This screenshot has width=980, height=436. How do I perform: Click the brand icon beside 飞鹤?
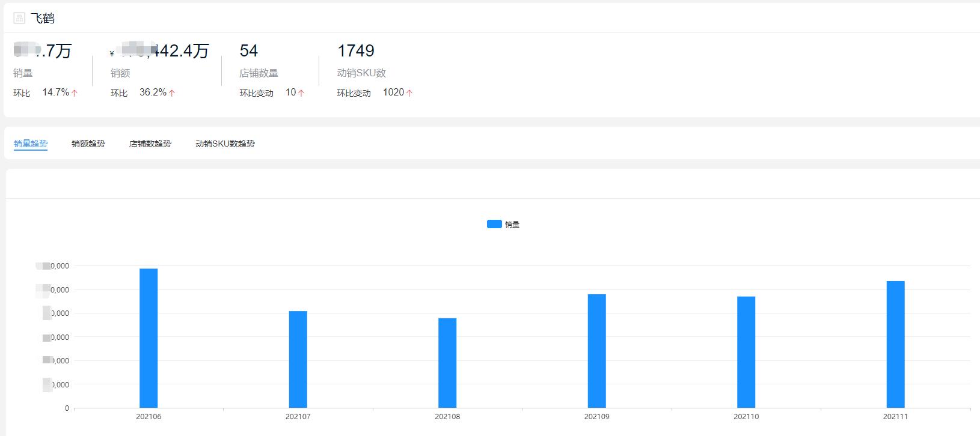coord(19,19)
